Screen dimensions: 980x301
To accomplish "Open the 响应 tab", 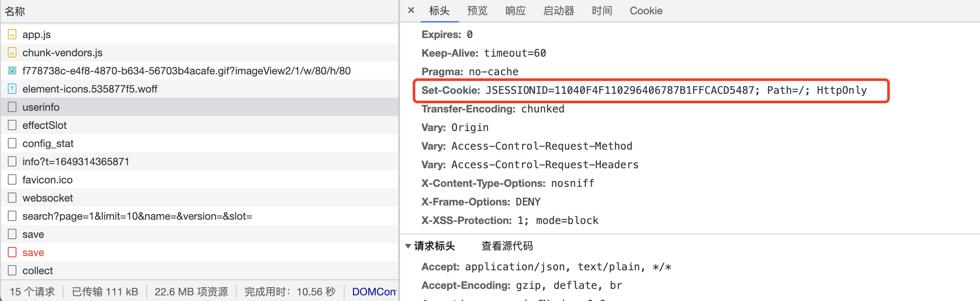I will pos(515,11).
